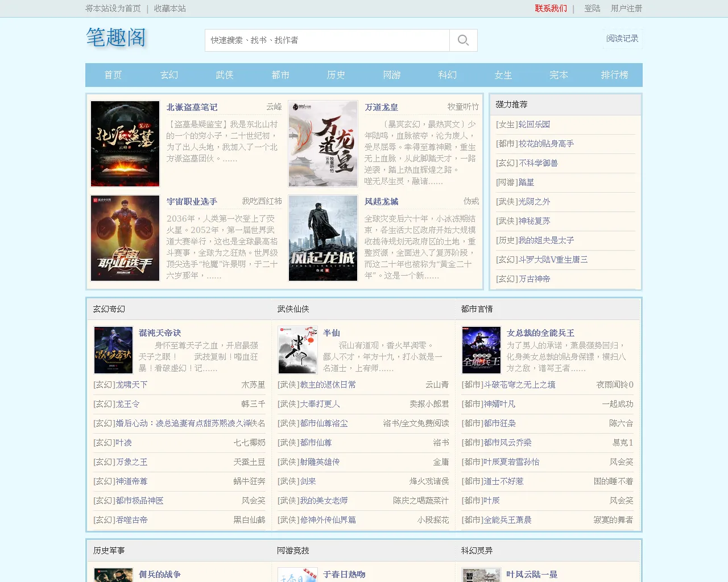
Task: Open the 叶风云陆一曼 title link
Action: coord(532,575)
